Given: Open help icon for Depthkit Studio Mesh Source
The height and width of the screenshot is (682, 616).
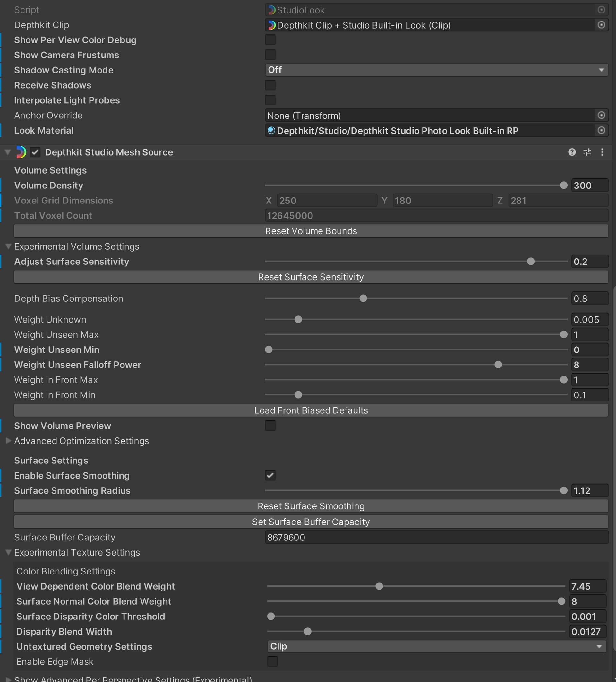Looking at the screenshot, I should point(572,152).
